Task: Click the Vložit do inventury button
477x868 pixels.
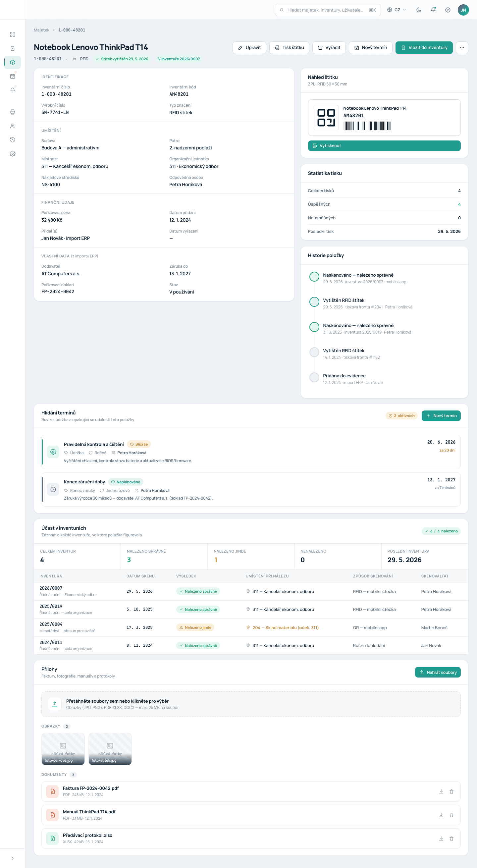Action: (424, 47)
